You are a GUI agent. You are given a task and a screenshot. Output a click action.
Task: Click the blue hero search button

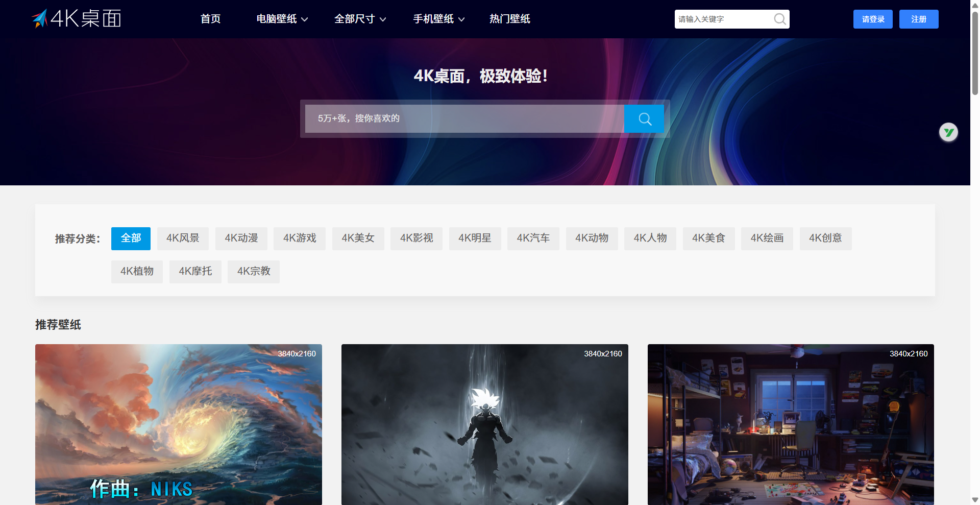pos(644,119)
